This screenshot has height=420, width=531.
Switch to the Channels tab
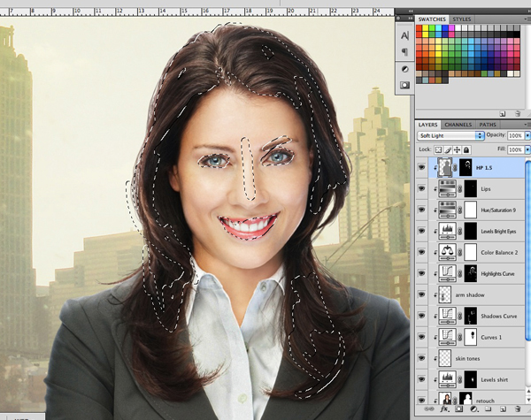tap(458, 125)
